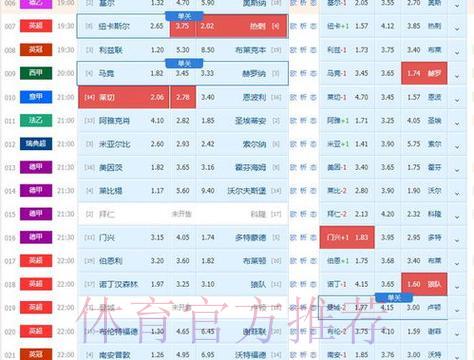The width and height of the screenshot is (474, 360).
Task: Expand details for match 008 row
Action: (457, 52)
